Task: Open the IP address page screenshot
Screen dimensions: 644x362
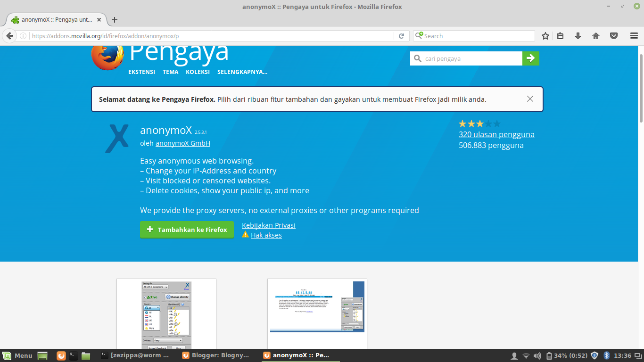Action: [317, 314]
